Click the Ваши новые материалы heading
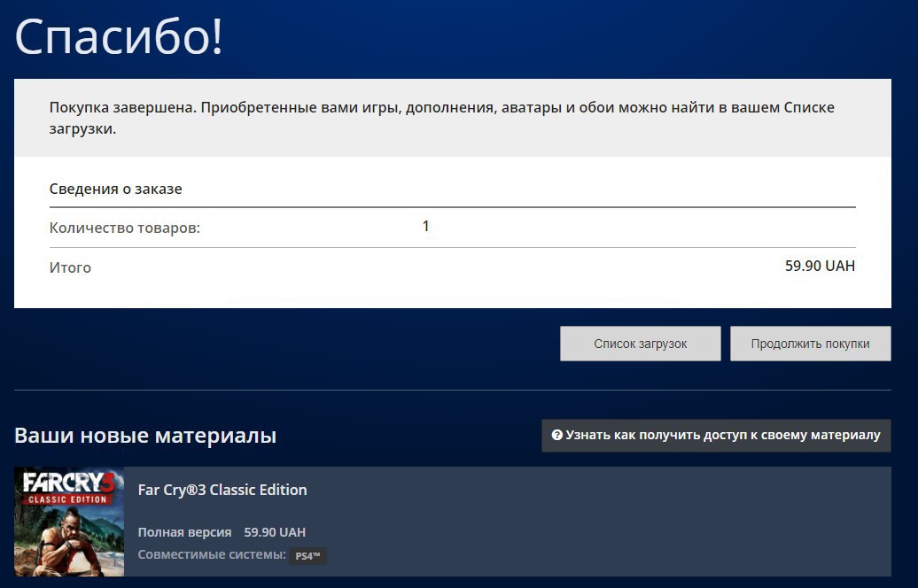This screenshot has height=588, width=918. [145, 436]
